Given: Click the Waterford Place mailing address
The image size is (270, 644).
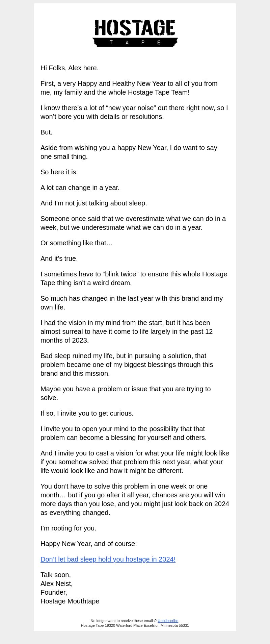Looking at the screenshot, I should point(135,625).
